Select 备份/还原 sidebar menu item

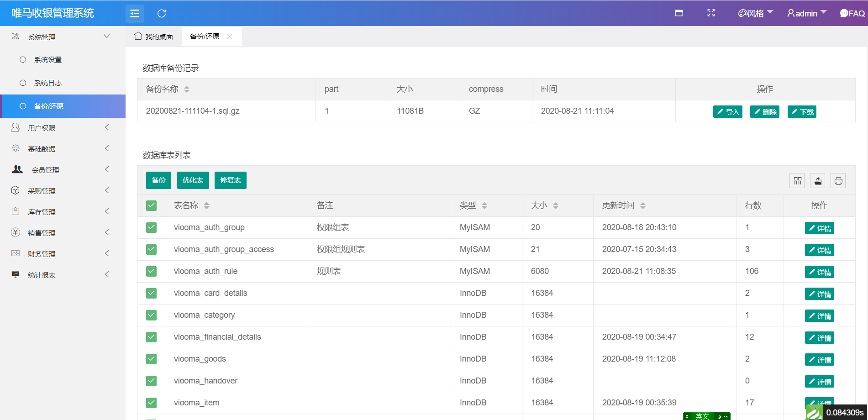(63, 106)
